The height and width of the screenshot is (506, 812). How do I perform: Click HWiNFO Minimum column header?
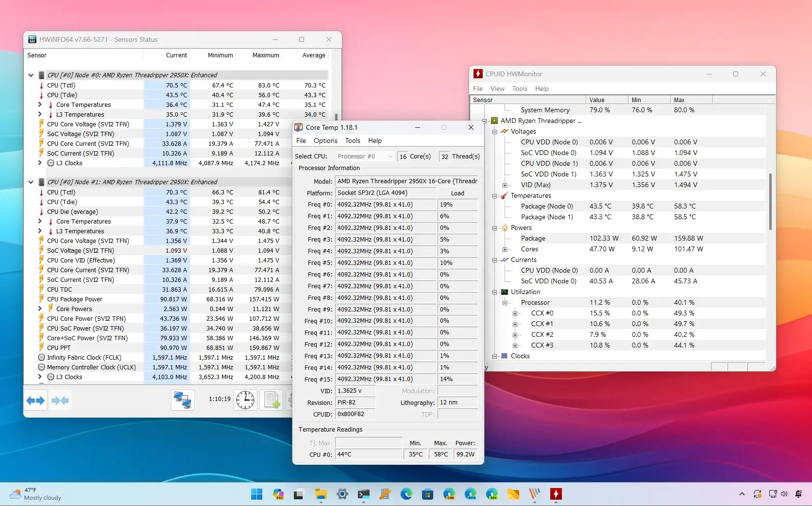click(212, 55)
